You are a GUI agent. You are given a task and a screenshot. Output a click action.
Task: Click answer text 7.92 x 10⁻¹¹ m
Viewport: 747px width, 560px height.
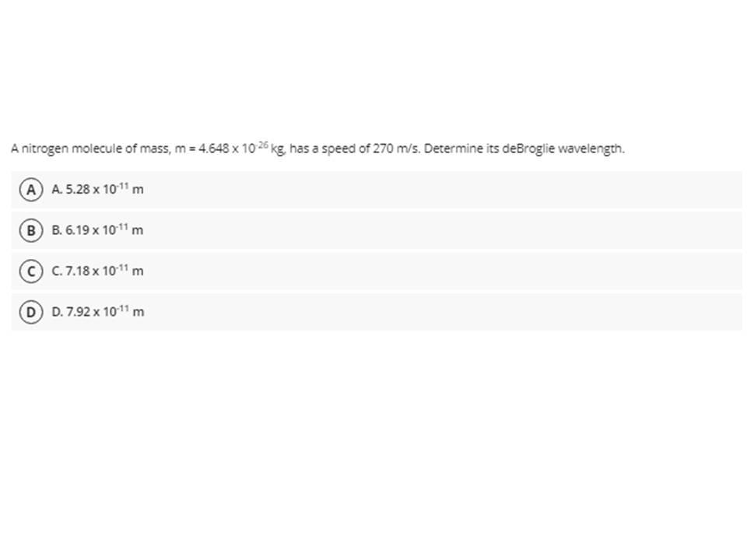[x=105, y=312]
